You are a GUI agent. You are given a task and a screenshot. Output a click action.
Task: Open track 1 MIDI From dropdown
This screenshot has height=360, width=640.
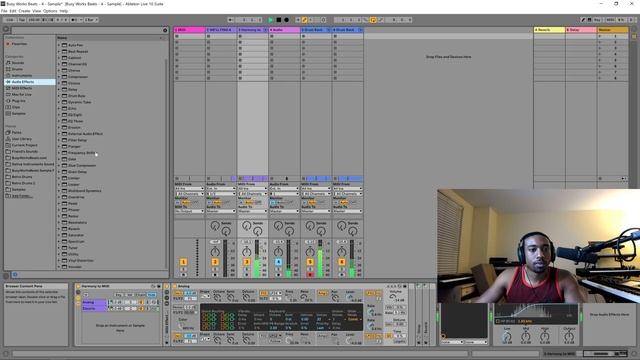[x=189, y=189]
